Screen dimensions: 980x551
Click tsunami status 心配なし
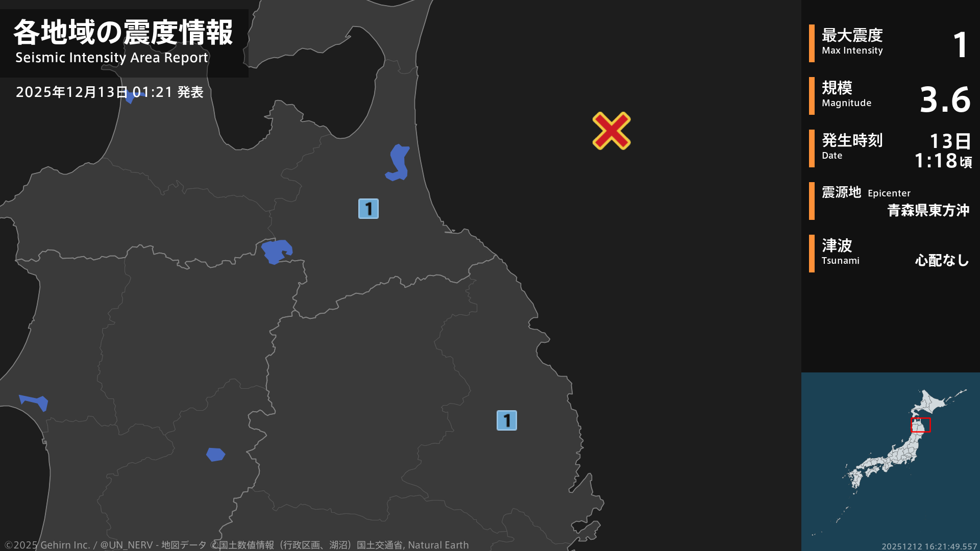coord(942,260)
